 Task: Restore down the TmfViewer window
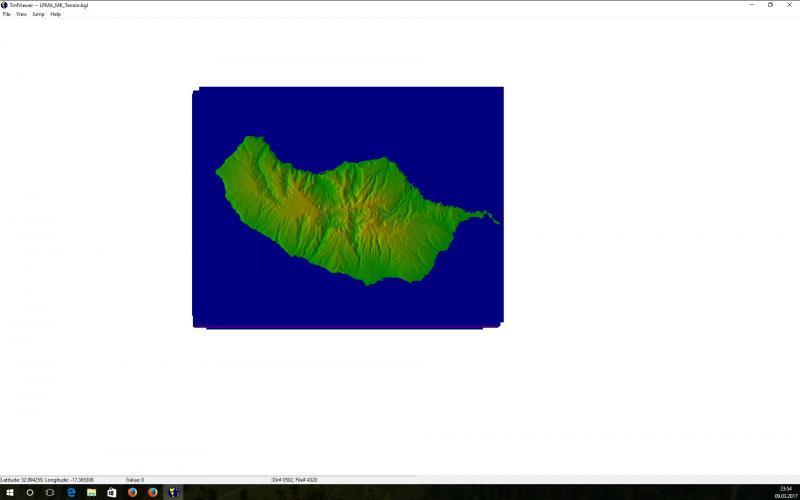(x=770, y=5)
